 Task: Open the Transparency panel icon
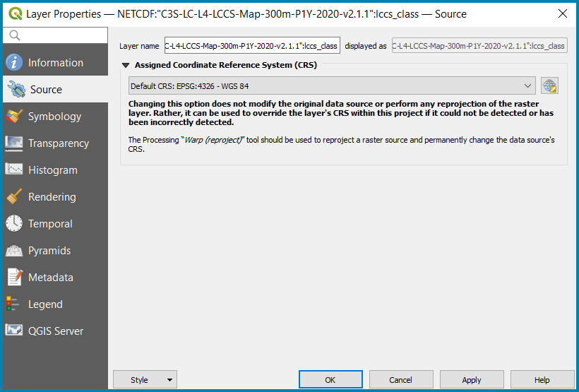[14, 143]
